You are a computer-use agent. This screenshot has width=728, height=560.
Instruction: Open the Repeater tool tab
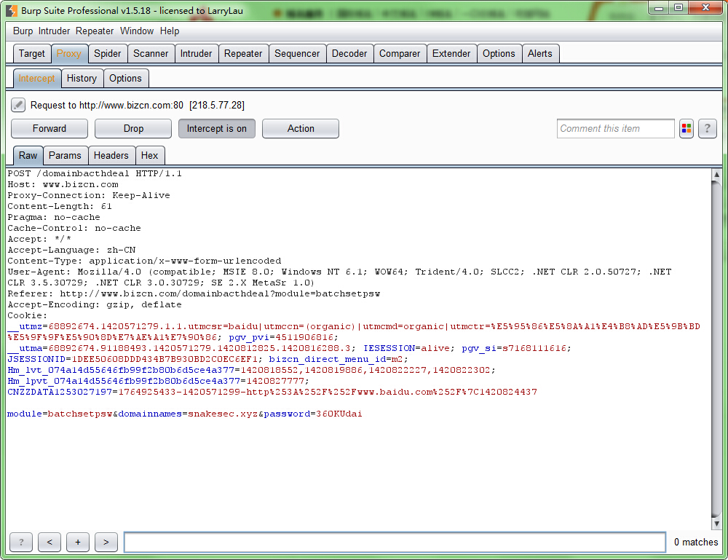tap(243, 53)
